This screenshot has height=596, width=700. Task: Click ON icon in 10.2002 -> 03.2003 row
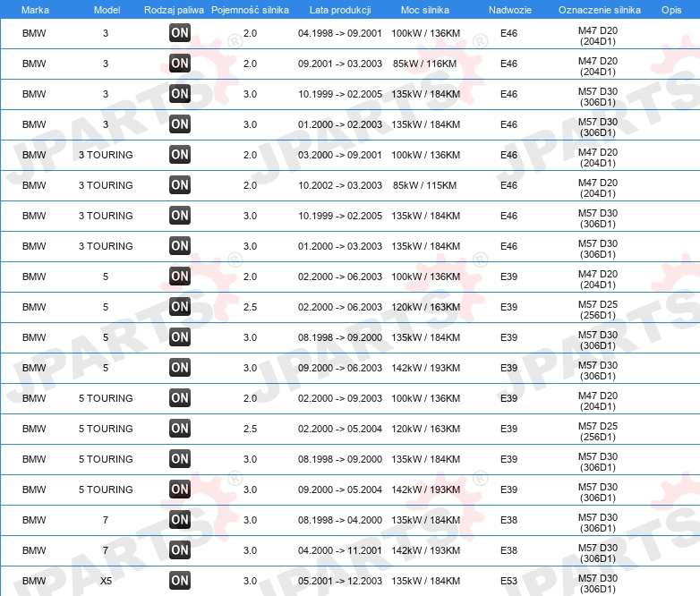(180, 185)
